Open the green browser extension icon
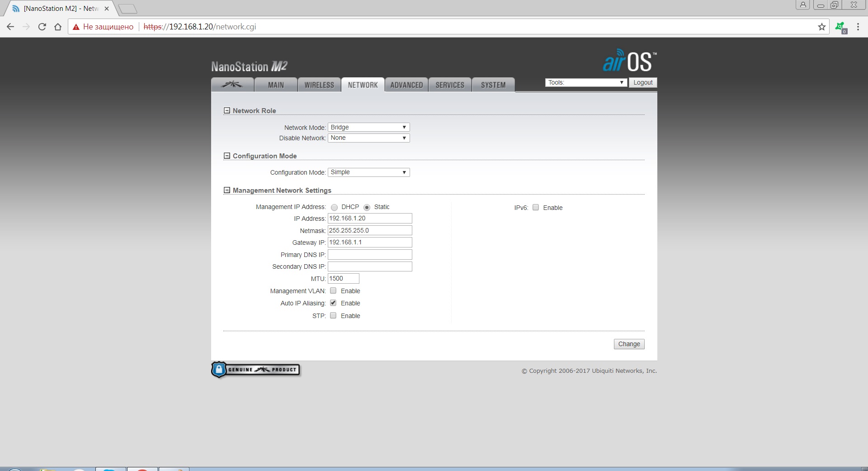 click(x=841, y=27)
